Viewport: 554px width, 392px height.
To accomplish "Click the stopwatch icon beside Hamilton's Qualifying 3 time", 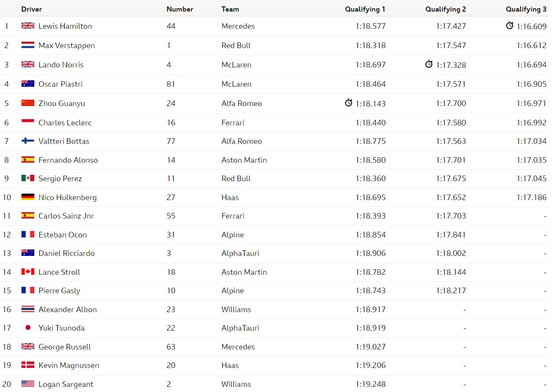I will (x=510, y=26).
